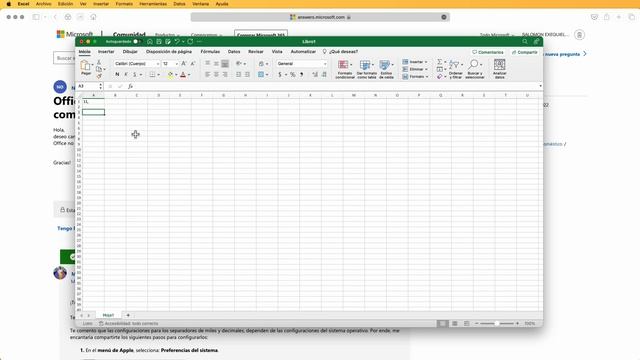Click Ordenar y filtrar icon
This screenshot has height=360, width=640.
coord(453,64)
